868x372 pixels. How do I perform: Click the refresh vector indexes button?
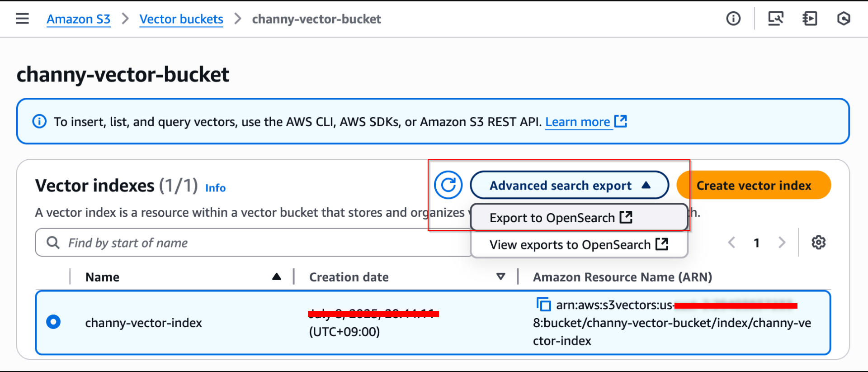(448, 185)
